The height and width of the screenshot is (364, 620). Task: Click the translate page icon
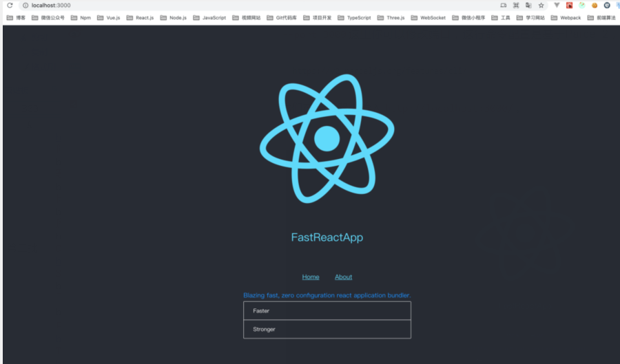pyautogui.click(x=528, y=6)
